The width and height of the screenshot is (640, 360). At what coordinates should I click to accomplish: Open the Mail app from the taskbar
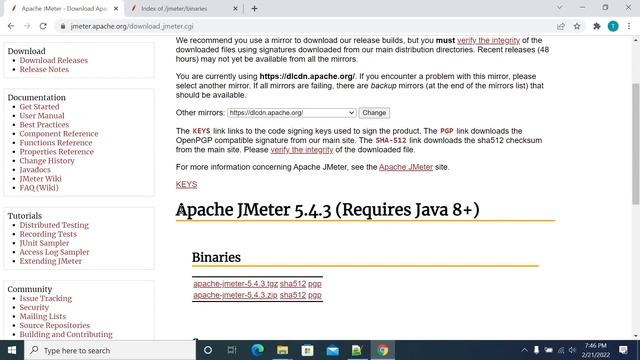tap(333, 350)
